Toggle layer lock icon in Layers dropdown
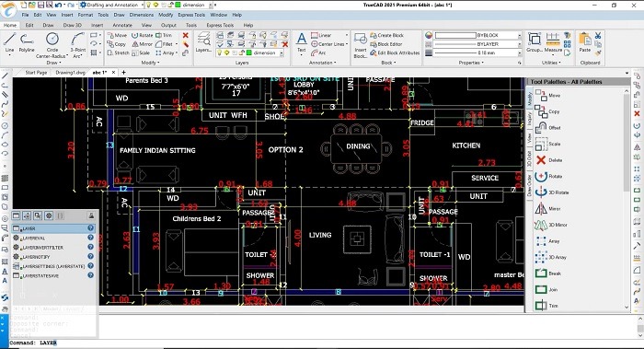 point(242,53)
